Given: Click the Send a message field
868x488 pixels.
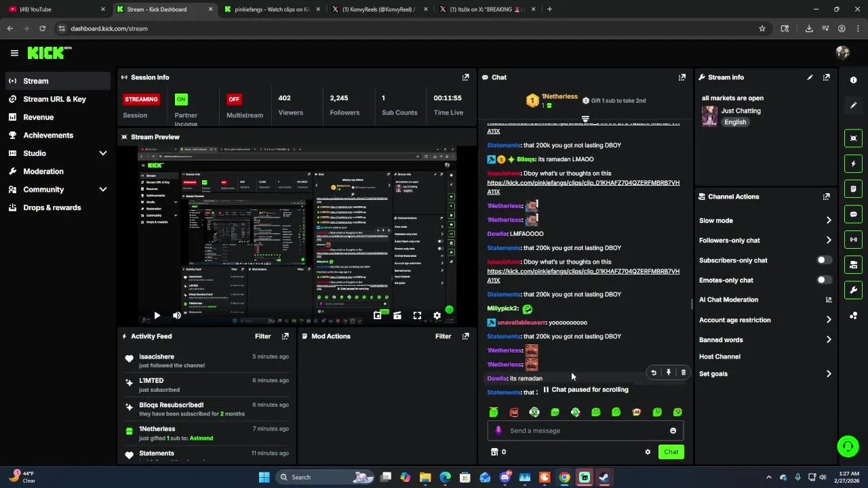Looking at the screenshot, I should tap(585, 431).
